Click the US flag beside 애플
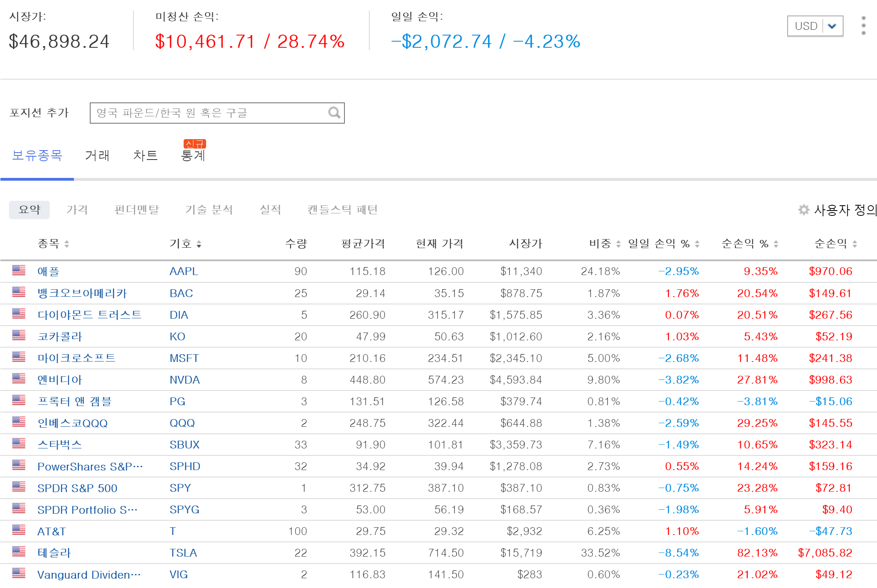877x588 pixels. (19, 270)
